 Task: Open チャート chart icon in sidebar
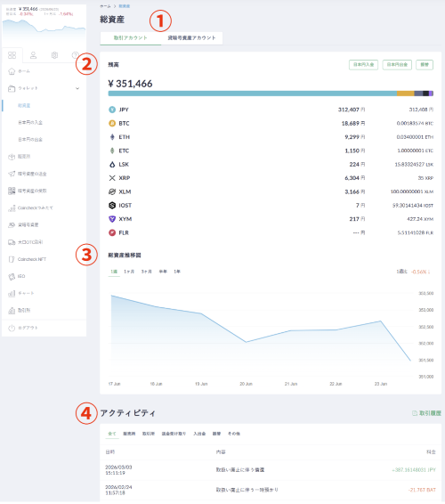click(12, 294)
